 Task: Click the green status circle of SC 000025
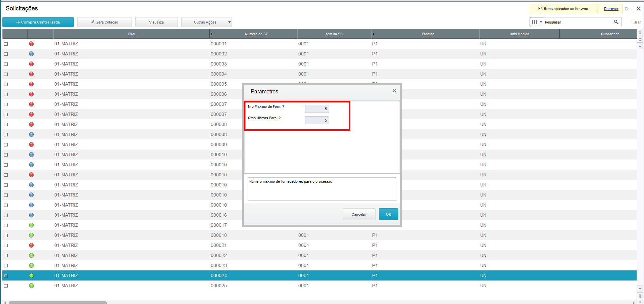pos(31,286)
